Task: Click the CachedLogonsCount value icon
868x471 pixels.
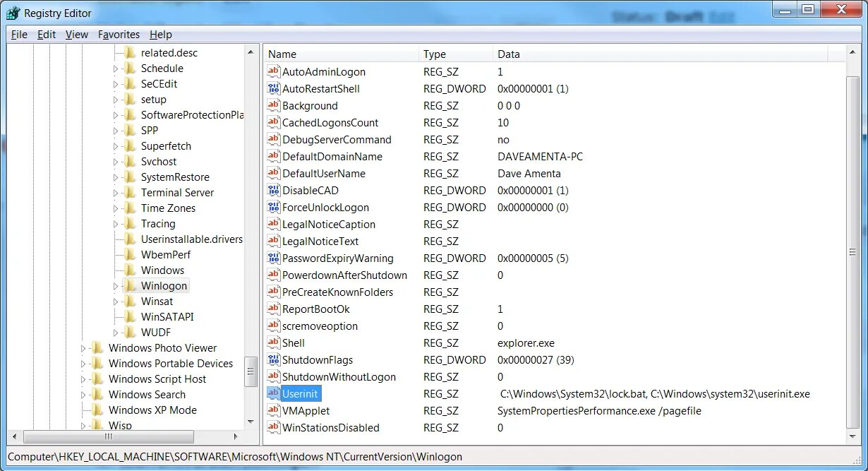Action: pyautogui.click(x=274, y=122)
